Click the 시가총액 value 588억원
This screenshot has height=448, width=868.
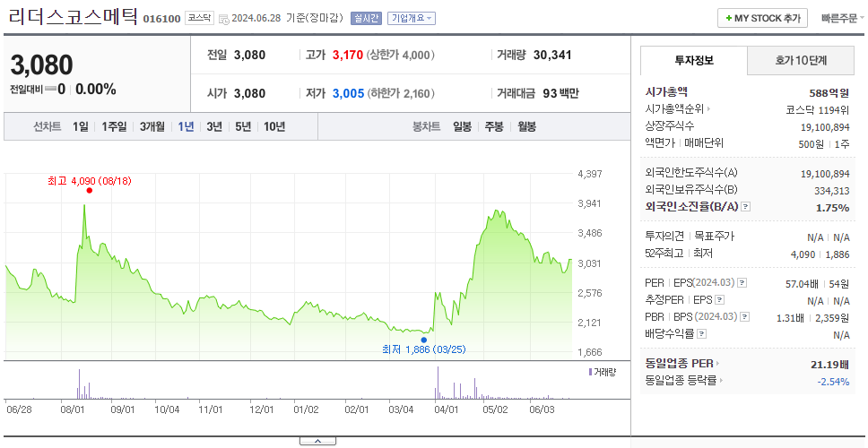[x=829, y=93]
